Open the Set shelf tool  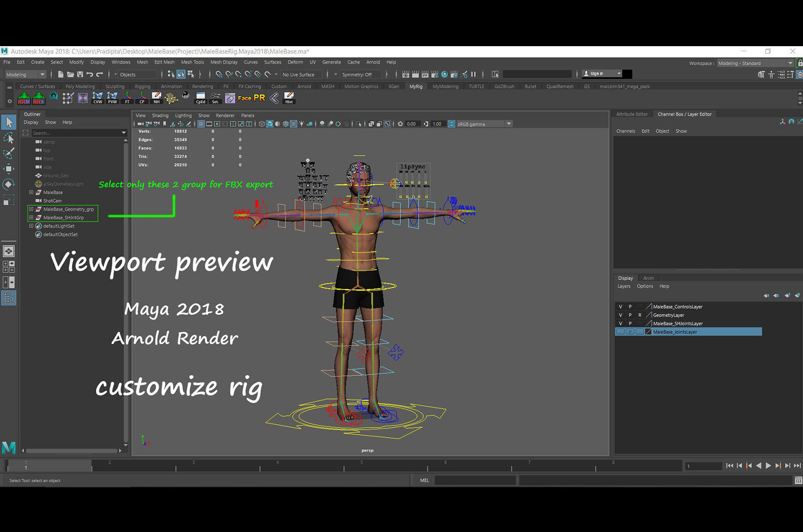pos(215,98)
